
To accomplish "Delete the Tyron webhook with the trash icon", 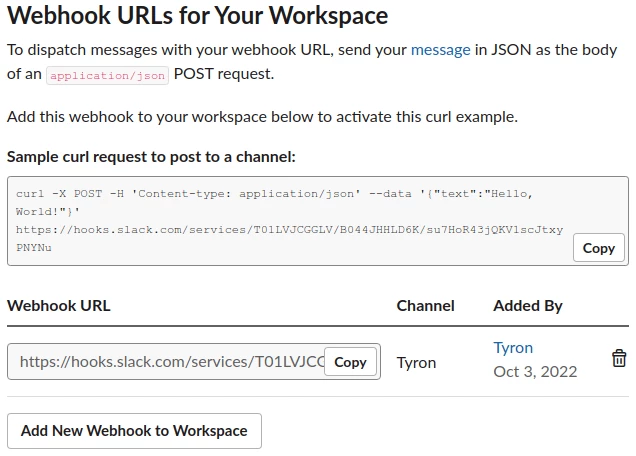I will 619,358.
